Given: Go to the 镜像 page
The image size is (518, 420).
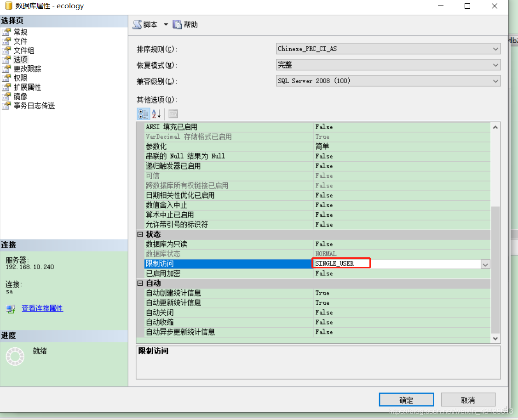Looking at the screenshot, I should [21, 96].
